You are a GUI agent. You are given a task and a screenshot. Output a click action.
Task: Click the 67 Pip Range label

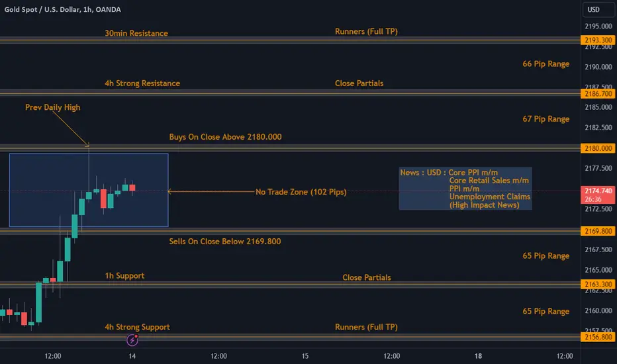[546, 119]
